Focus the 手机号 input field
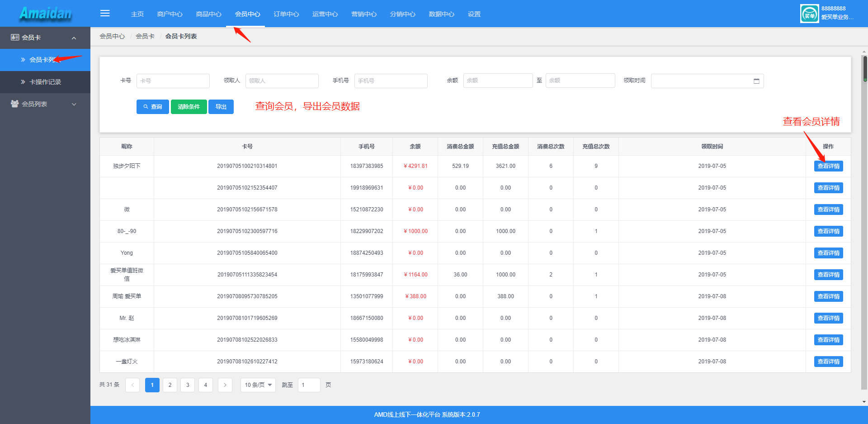Viewport: 868px width, 424px height. (x=391, y=81)
